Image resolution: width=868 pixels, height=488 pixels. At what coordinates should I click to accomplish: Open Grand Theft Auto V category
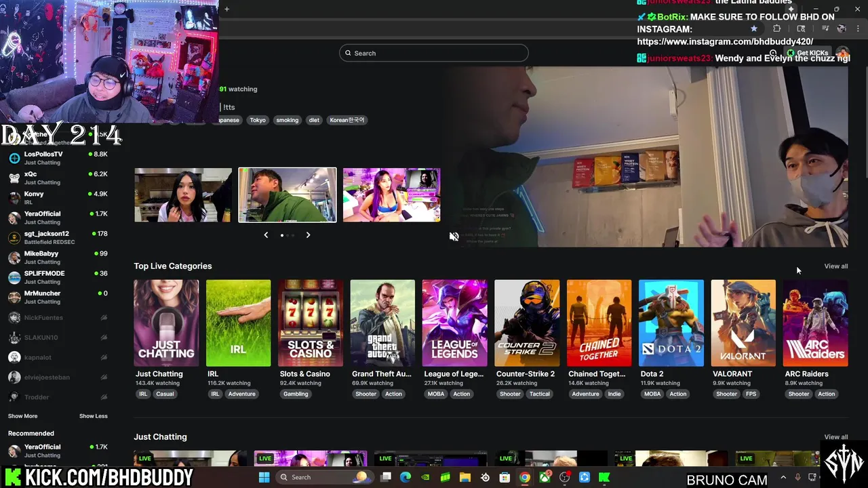coord(382,323)
